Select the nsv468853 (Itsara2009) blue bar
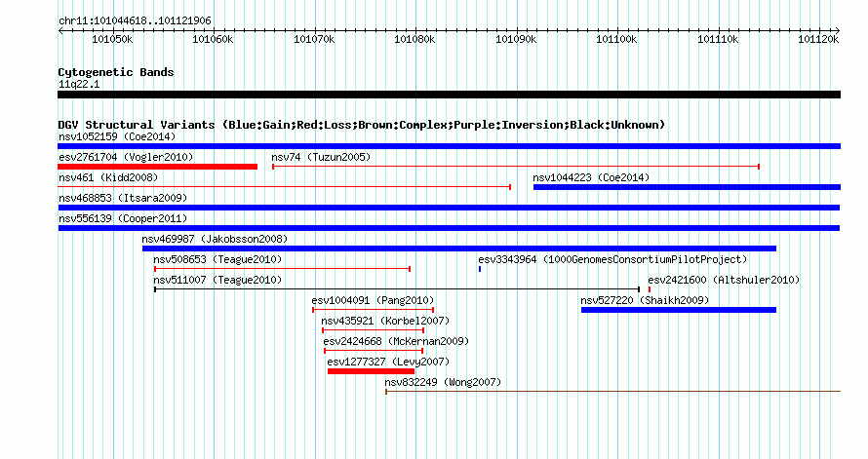The height and width of the screenshot is (459, 868). [449, 208]
